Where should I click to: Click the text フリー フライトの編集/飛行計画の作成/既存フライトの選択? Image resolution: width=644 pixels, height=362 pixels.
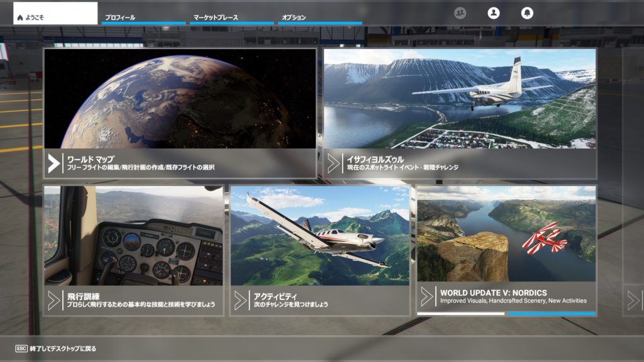(140, 167)
